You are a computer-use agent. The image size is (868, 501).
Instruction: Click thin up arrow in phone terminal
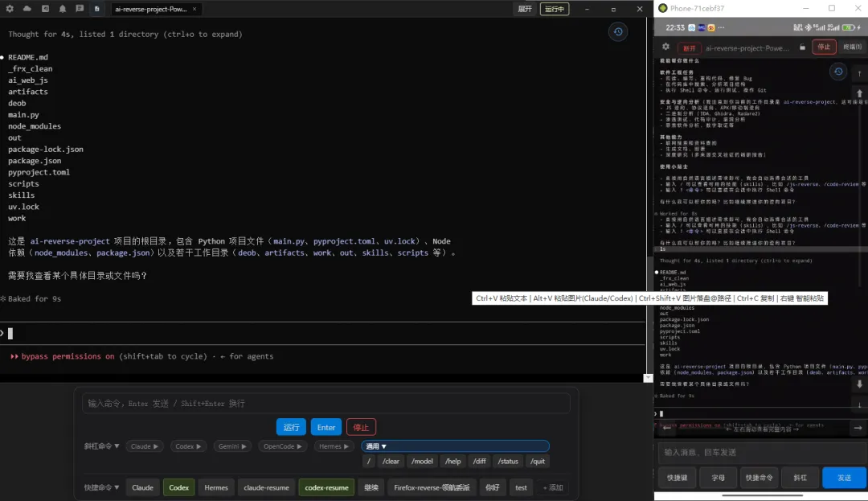tap(859, 73)
